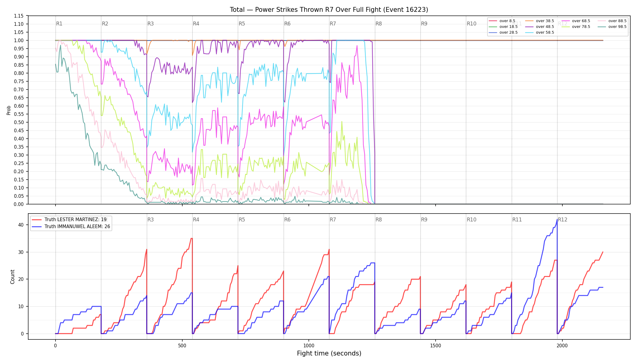This screenshot has width=637, height=364.
Task: Click the 40 tick on the Count axis
Action: 21,225
